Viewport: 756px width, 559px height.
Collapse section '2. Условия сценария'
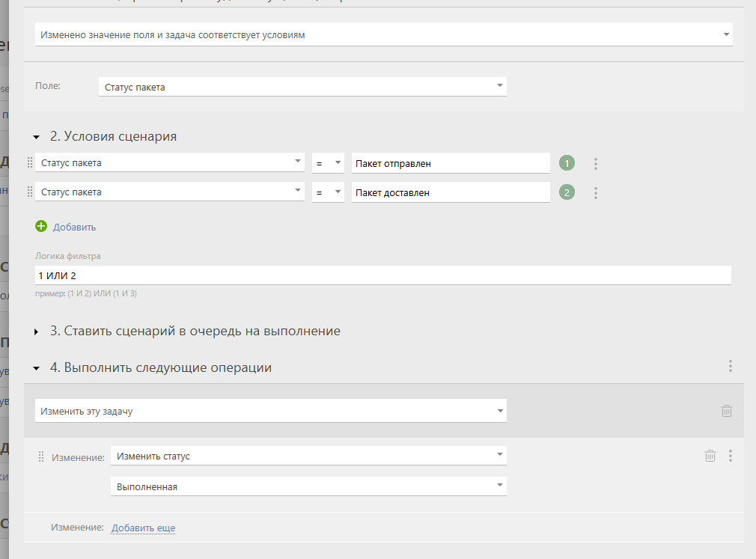(36, 137)
